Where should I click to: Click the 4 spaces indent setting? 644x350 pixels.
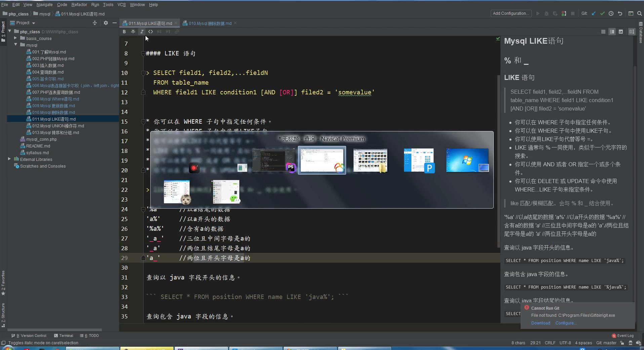pyautogui.click(x=583, y=343)
